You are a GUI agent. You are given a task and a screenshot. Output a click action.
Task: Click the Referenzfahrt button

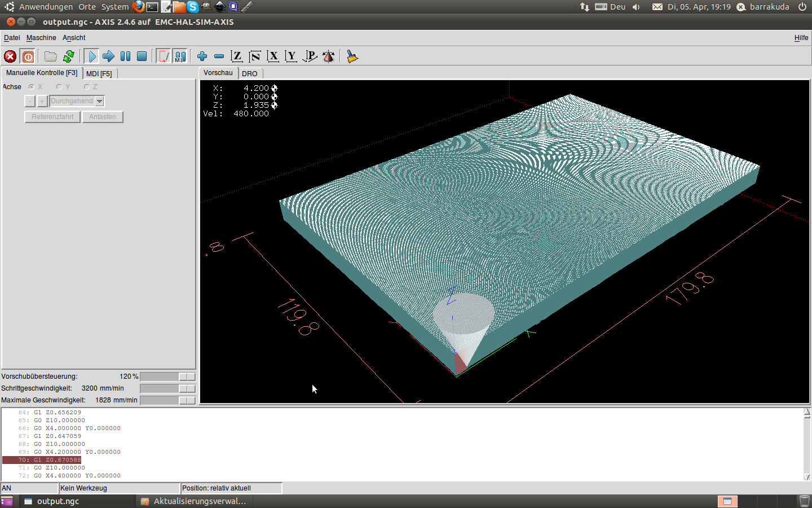(x=52, y=117)
